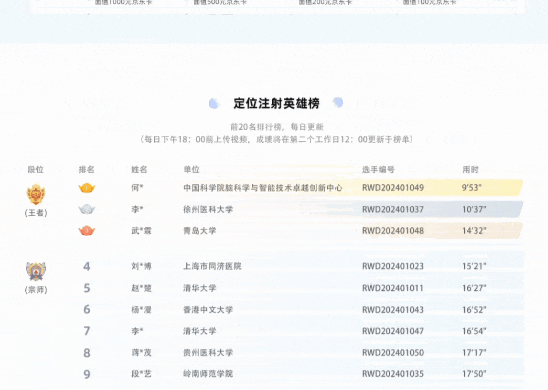Screen dimensions: 548x390
Task: Click the 选手编号 column header
Action: click(378, 169)
